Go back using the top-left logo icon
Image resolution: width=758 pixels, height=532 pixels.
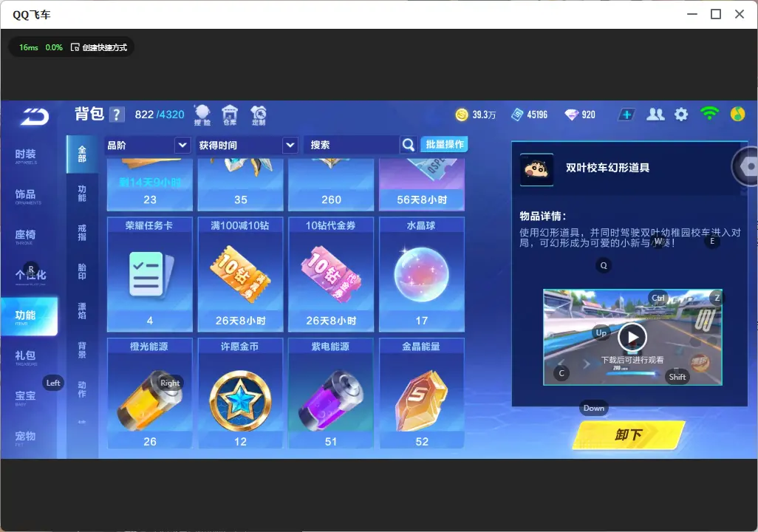[34, 117]
